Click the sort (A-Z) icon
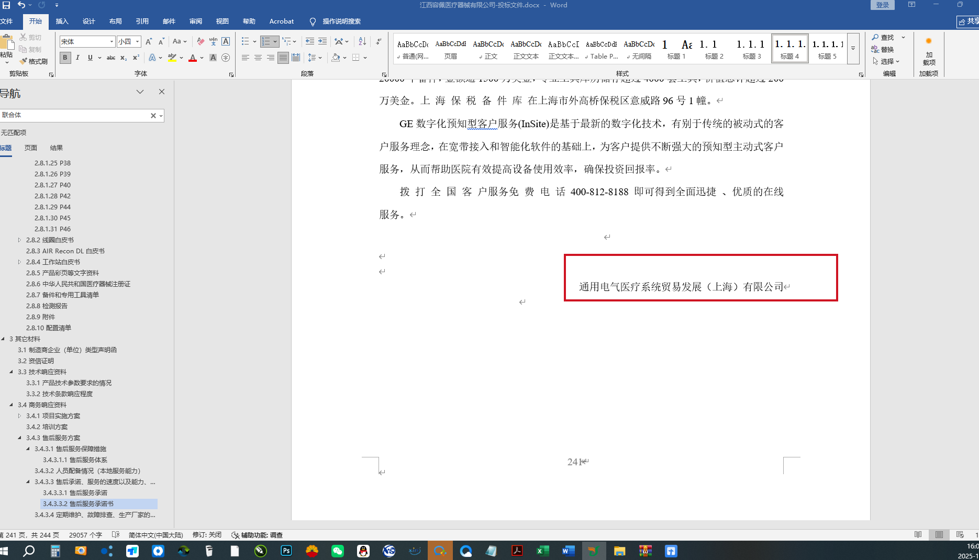Screen dimensions: 979x560 [362, 41]
